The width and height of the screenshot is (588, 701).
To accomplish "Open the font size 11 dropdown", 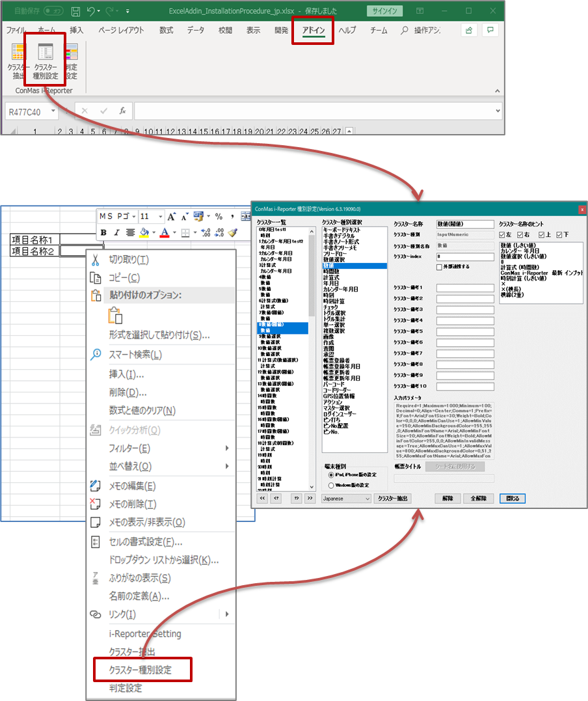I will 159,217.
